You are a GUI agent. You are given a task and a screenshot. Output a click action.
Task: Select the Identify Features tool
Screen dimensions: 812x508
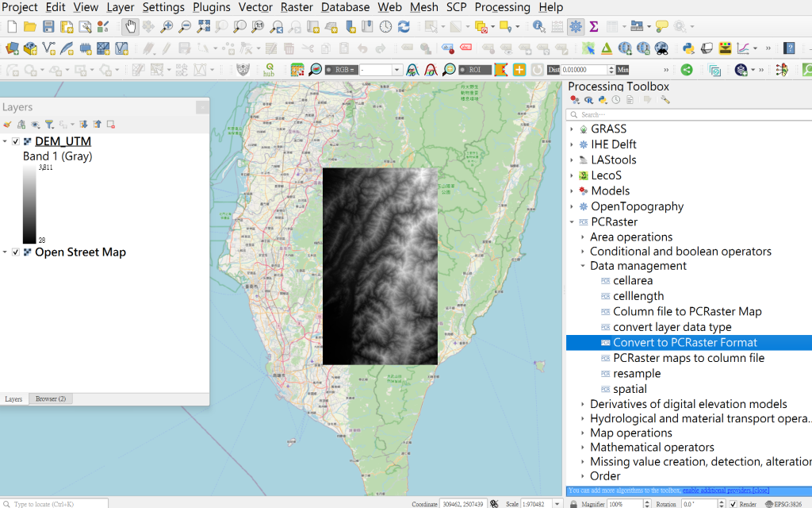click(538, 26)
